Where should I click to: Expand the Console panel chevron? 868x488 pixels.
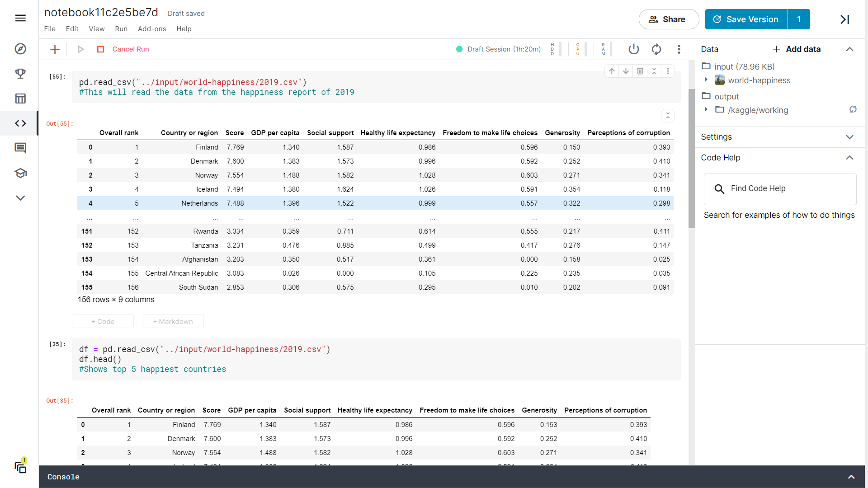[851, 477]
